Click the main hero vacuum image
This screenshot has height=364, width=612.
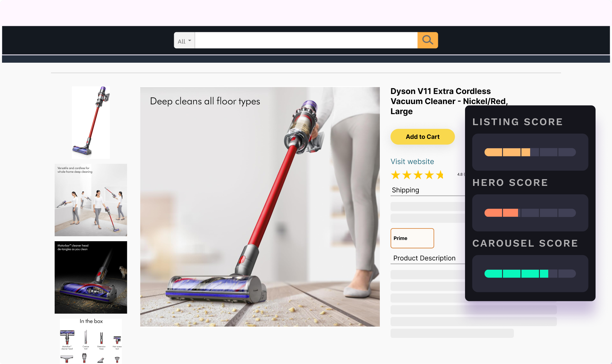(260, 207)
